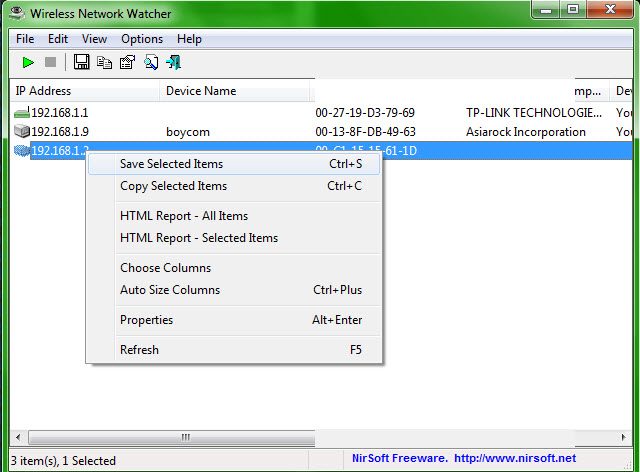Open the nirsoft.net website link
Screen dimensions: 640x472
[515, 459]
